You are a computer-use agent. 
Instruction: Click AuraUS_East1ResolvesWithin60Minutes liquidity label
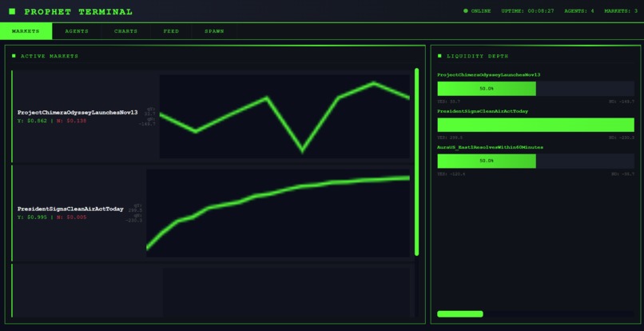(491, 147)
